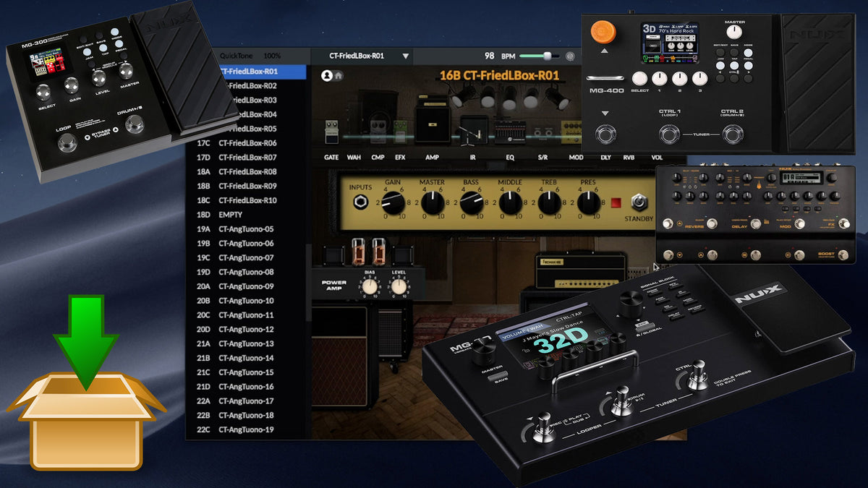Click the user profile icon
The width and height of the screenshot is (868, 488).
(x=327, y=74)
